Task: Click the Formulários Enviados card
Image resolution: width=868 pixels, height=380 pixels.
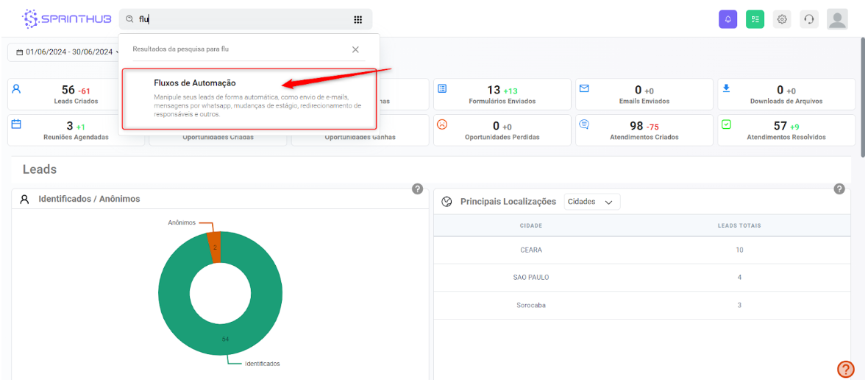Action: pyautogui.click(x=502, y=94)
